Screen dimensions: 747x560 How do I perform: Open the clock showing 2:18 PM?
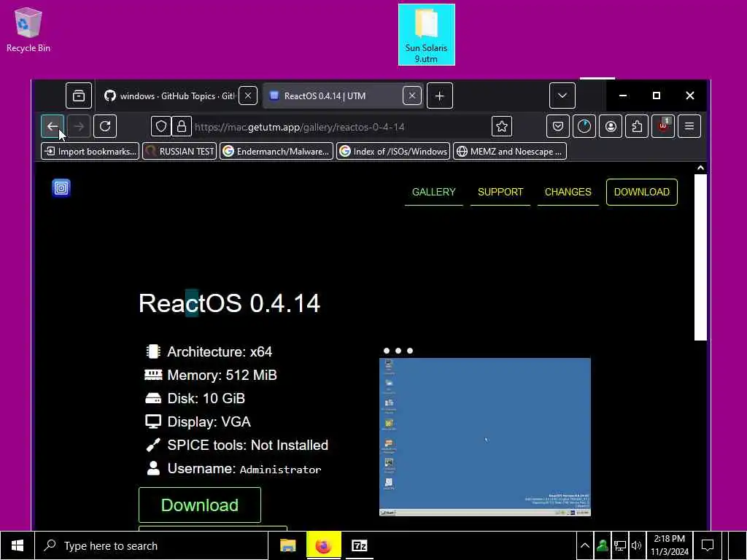(670, 545)
